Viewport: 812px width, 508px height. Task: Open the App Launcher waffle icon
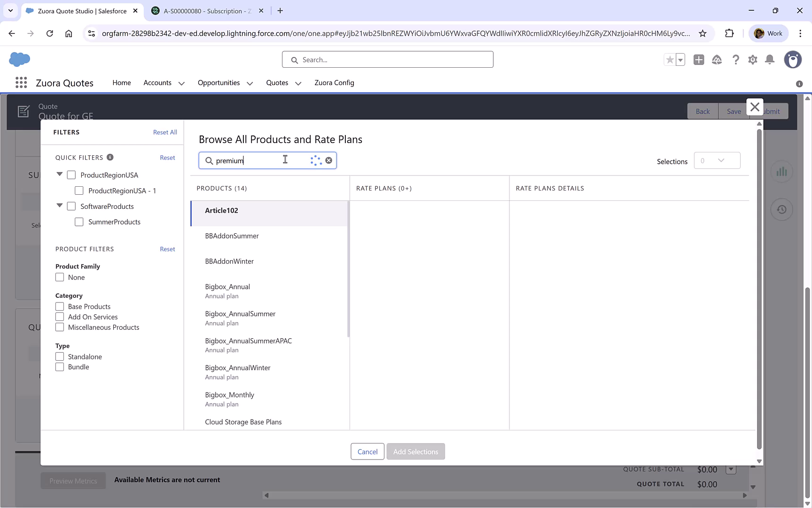pyautogui.click(x=21, y=82)
